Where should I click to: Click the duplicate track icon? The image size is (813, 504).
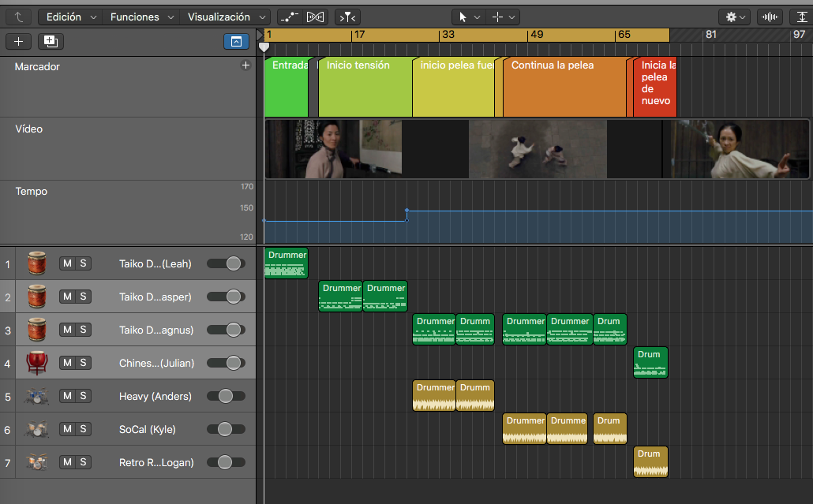(51, 42)
